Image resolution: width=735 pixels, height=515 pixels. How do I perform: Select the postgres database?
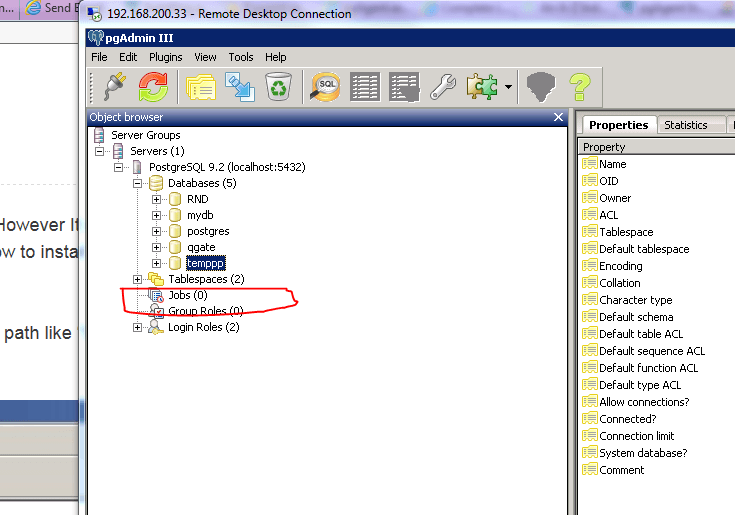tap(208, 231)
